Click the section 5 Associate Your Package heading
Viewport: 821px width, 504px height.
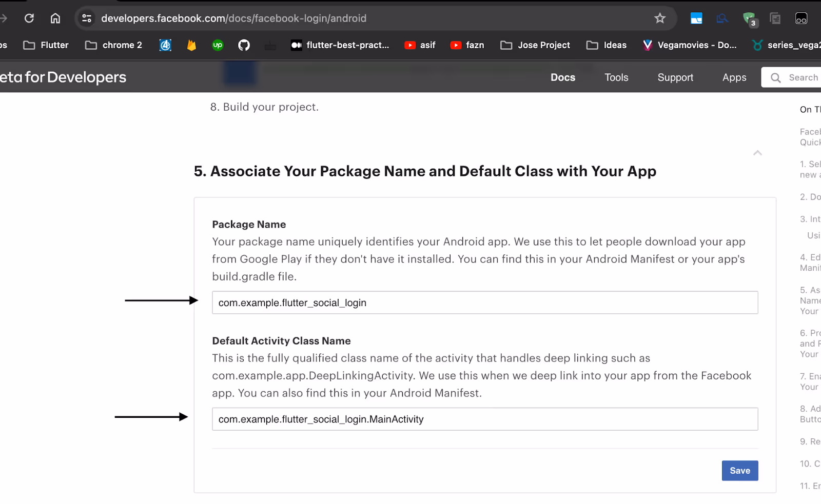pos(425,171)
